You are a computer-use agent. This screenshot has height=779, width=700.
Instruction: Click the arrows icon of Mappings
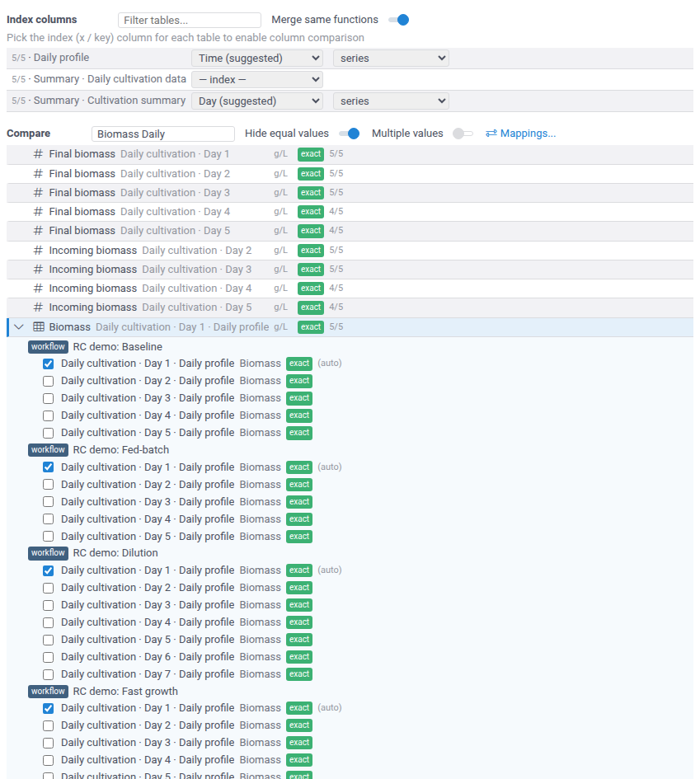coord(491,134)
